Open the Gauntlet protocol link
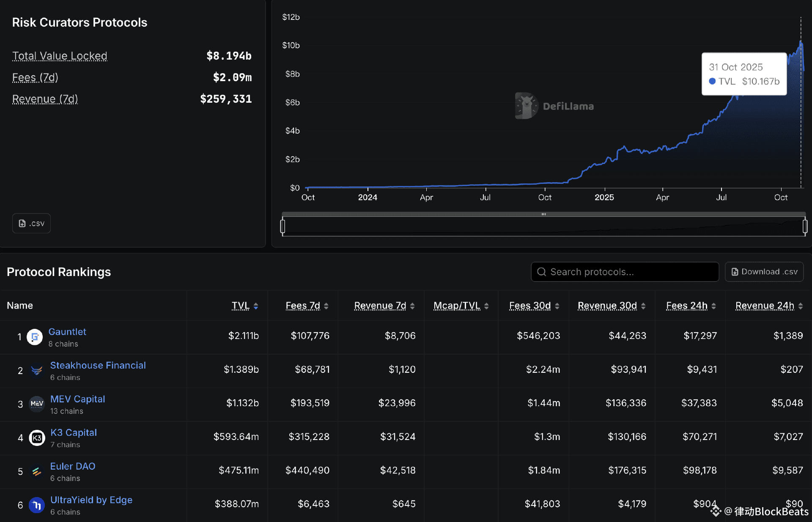 (x=67, y=332)
